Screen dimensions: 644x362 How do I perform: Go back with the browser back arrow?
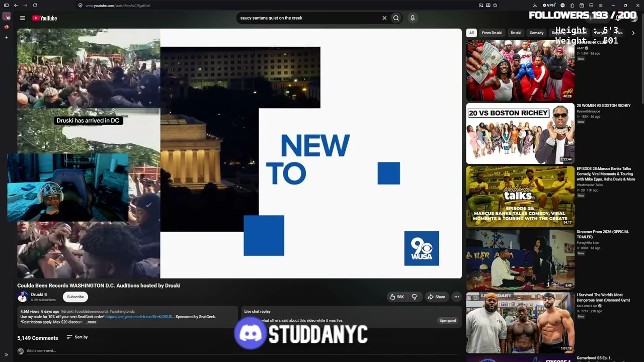coord(16,5)
